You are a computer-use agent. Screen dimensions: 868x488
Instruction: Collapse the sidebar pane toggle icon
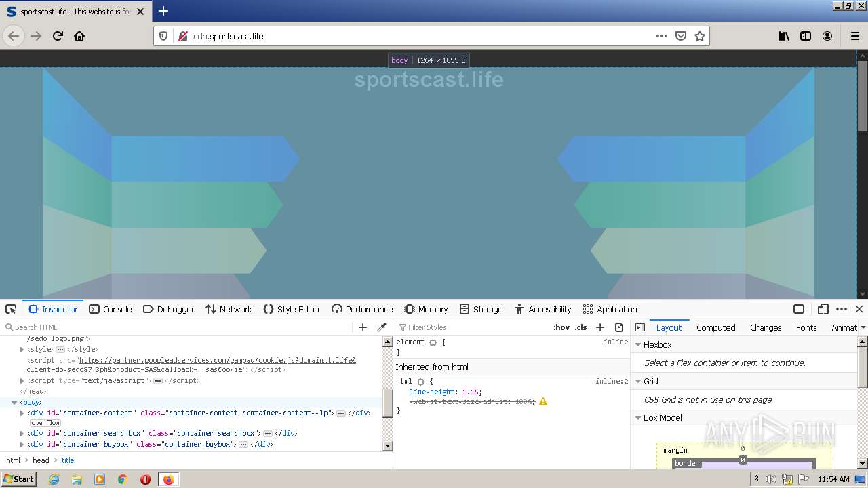tap(639, 327)
